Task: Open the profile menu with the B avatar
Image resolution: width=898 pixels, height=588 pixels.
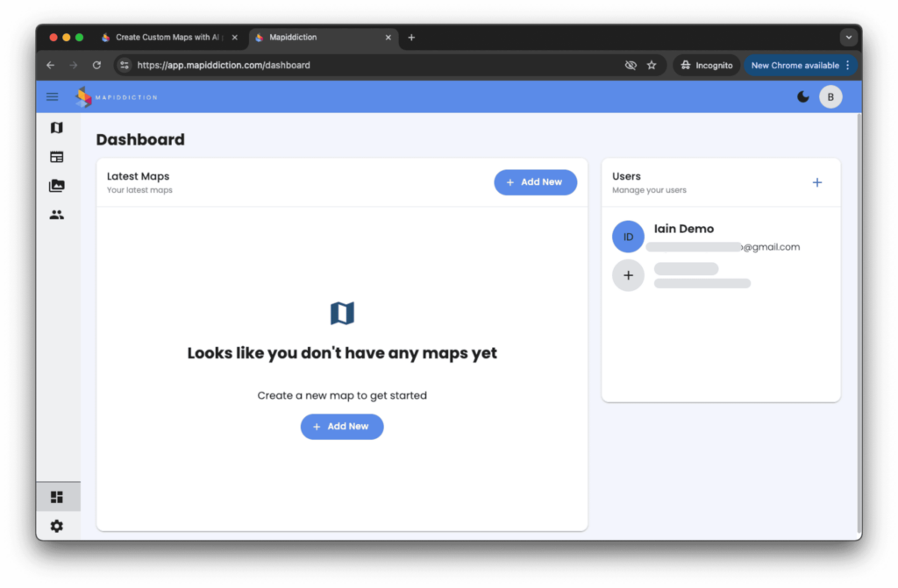Action: click(x=830, y=96)
